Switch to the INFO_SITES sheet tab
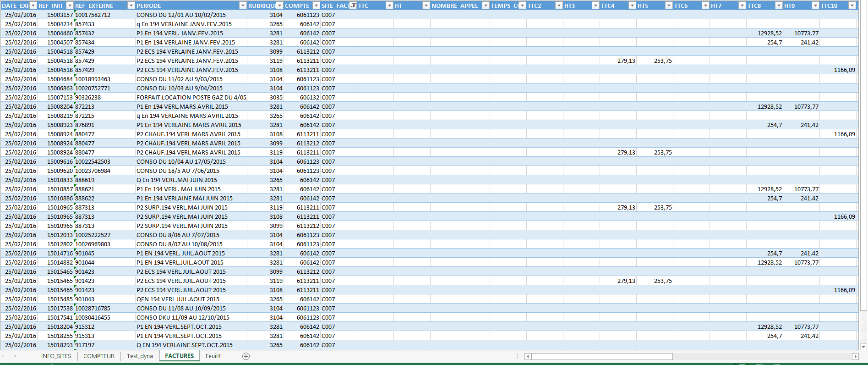Viewport: 868px width, 365px height. click(x=56, y=356)
